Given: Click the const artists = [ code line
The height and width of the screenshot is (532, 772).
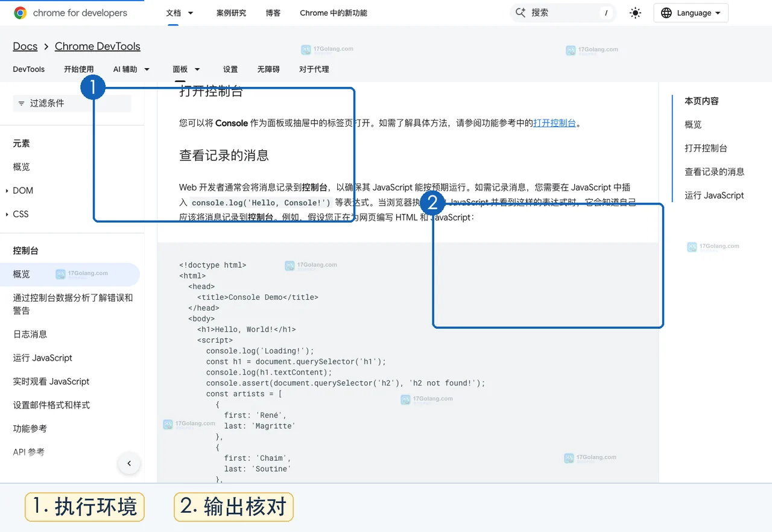Looking at the screenshot, I should pyautogui.click(x=244, y=394).
